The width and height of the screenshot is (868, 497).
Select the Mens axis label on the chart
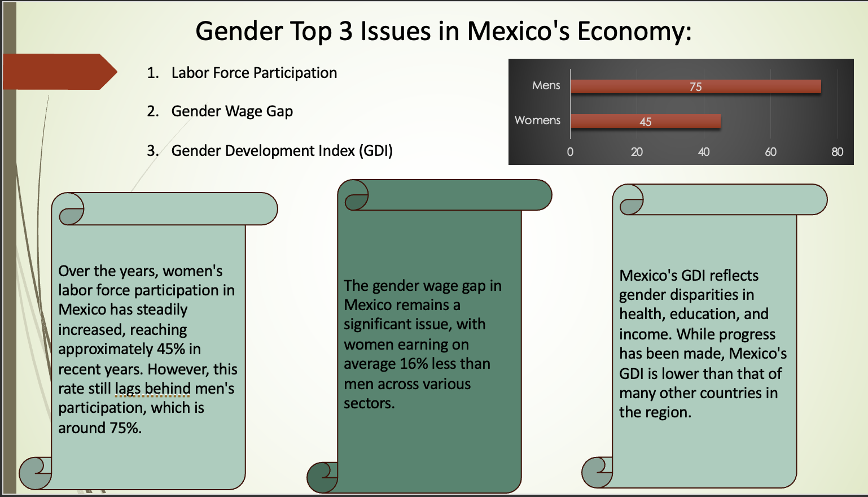[545, 85]
